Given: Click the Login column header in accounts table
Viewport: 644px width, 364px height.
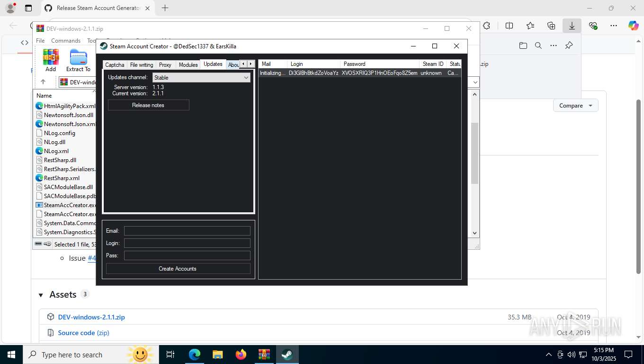Looking at the screenshot, I should (313, 64).
